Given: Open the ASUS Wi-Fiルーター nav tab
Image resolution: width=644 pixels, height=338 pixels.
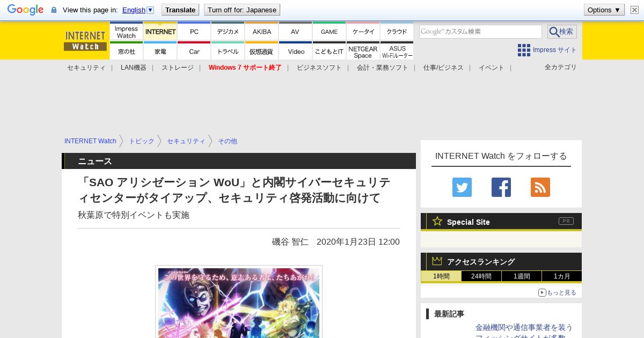Looking at the screenshot, I should (x=397, y=51).
